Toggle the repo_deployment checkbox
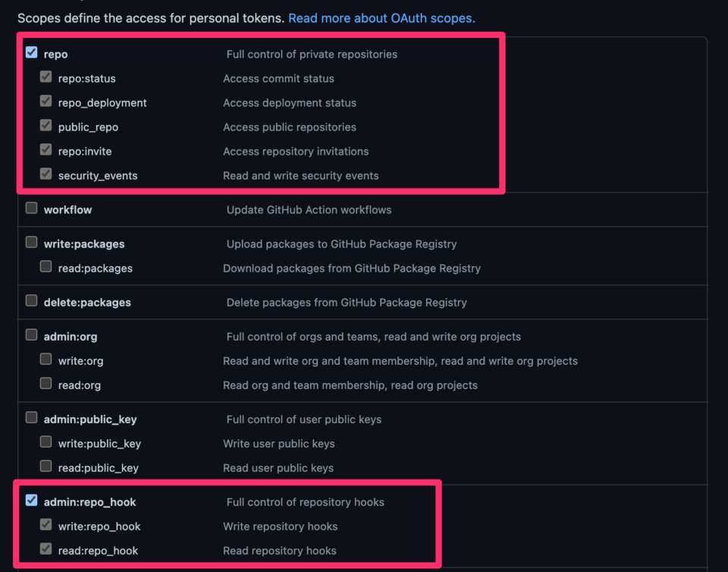Viewport: 728px width, 572px height. tap(46, 101)
